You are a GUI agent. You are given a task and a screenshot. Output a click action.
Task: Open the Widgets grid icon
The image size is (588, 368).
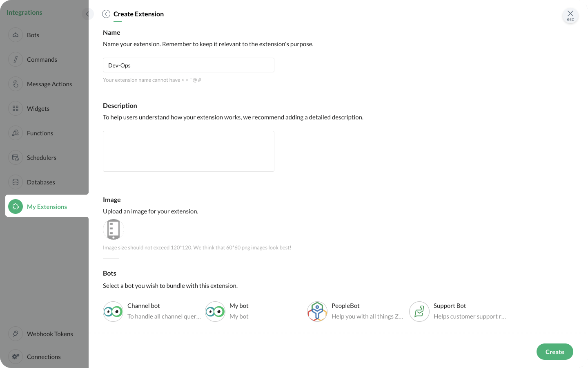click(x=16, y=109)
